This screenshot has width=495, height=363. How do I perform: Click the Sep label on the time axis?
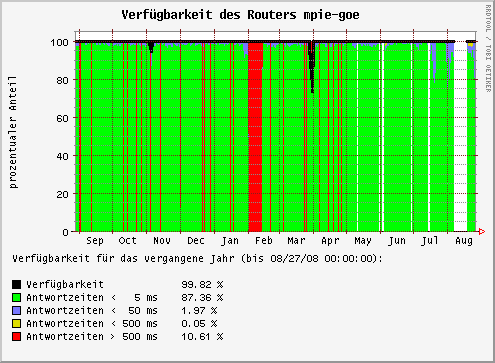(x=95, y=241)
